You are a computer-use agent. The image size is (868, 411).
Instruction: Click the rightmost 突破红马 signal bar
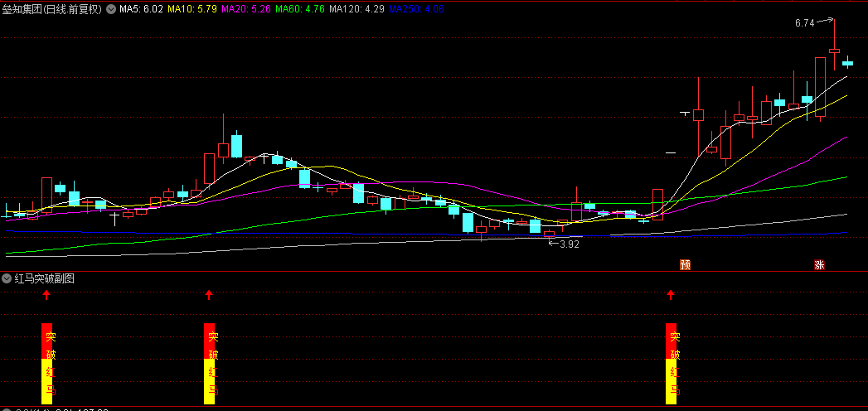671,364
